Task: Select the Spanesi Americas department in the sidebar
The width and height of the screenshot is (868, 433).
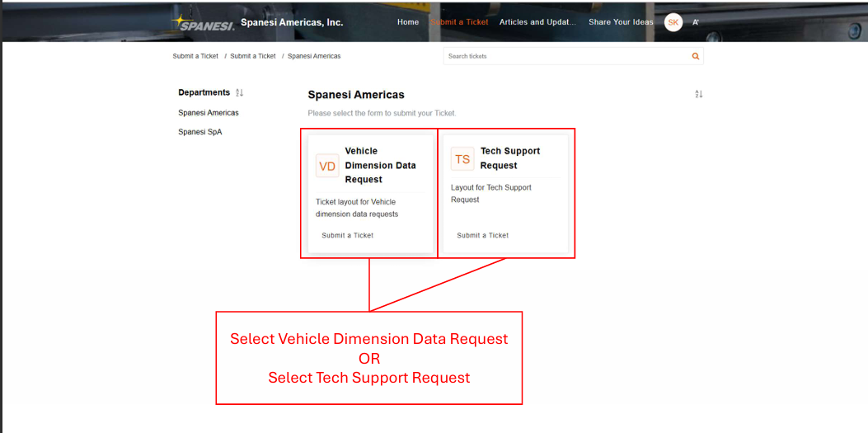Action: pyautogui.click(x=209, y=113)
